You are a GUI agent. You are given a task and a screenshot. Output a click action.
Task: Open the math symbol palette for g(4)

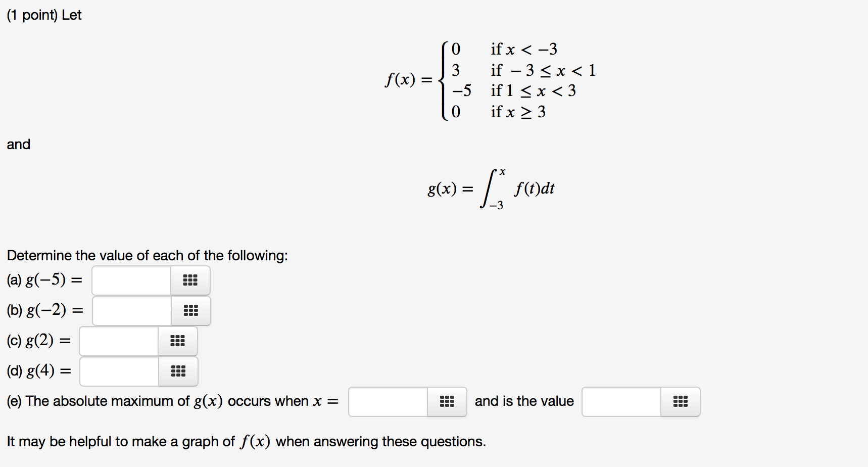tap(178, 371)
